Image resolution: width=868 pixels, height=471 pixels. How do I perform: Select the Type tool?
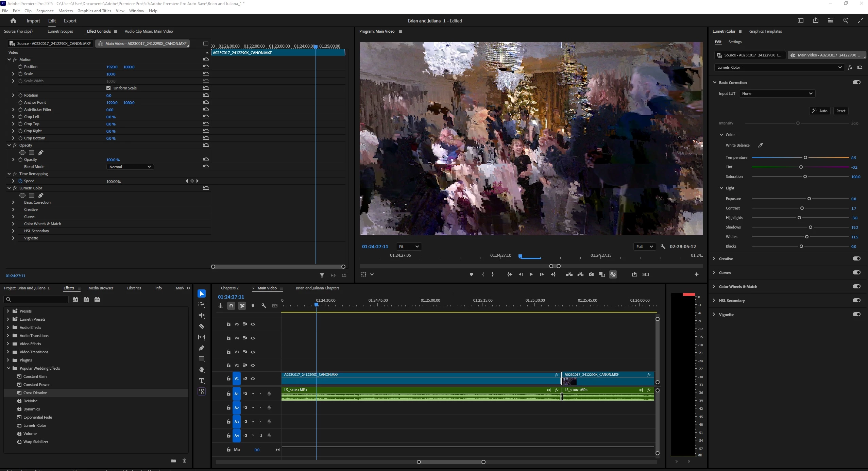(202, 381)
